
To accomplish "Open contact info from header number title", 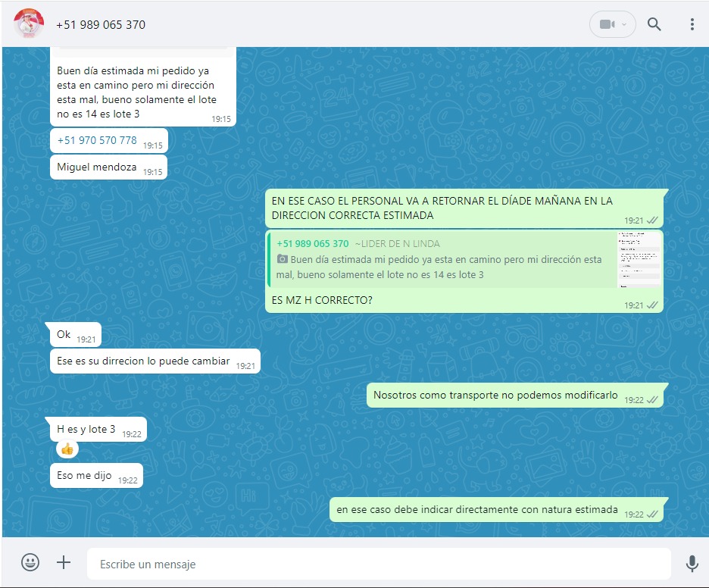I will [x=101, y=24].
